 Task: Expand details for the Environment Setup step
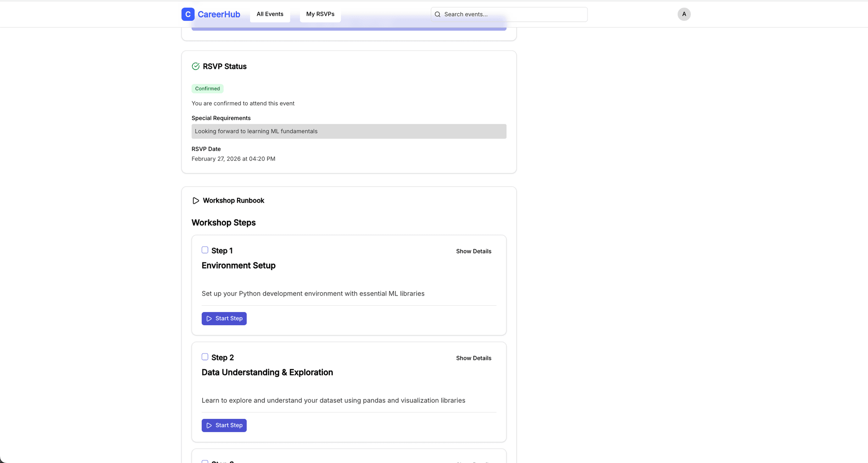click(473, 251)
